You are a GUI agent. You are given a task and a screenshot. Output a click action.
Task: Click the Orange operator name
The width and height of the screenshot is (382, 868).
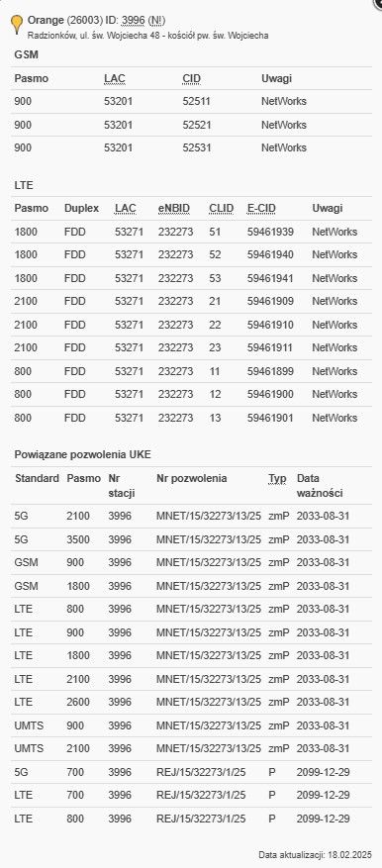[x=46, y=21]
